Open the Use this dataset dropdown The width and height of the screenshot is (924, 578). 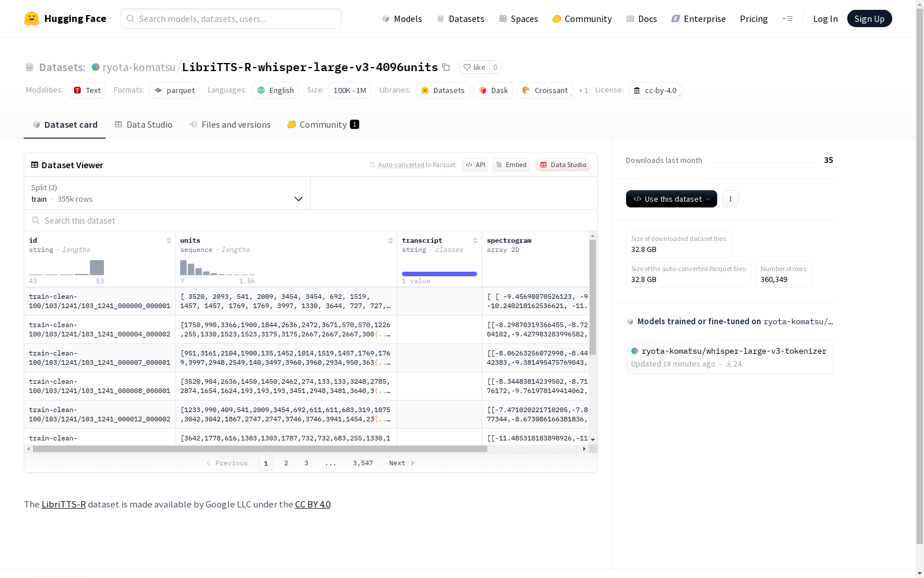click(x=672, y=199)
